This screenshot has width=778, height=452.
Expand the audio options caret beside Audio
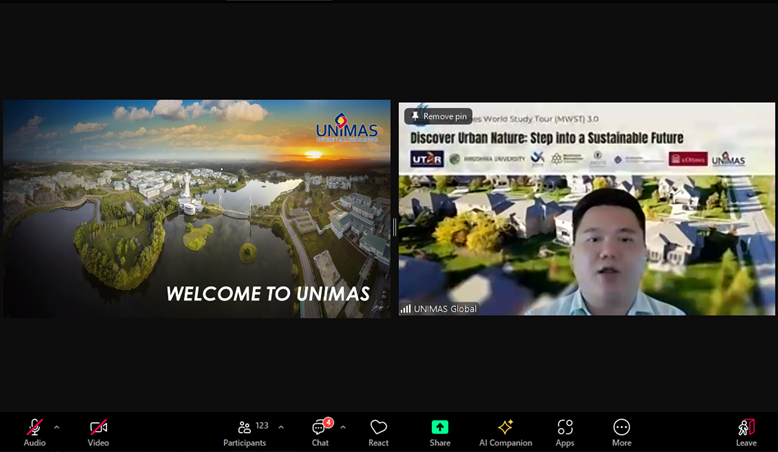click(57, 427)
